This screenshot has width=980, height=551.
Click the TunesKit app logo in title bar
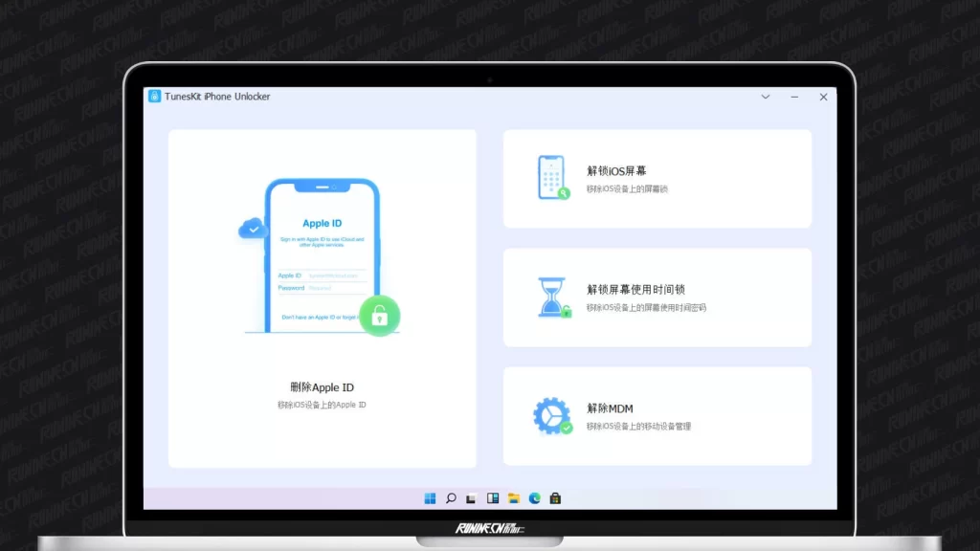coord(154,97)
